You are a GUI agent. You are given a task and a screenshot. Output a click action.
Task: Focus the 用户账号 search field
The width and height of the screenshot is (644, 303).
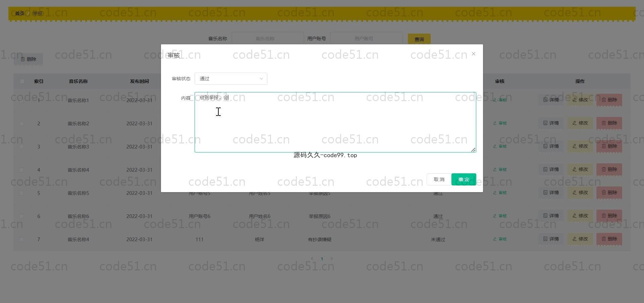[366, 38]
